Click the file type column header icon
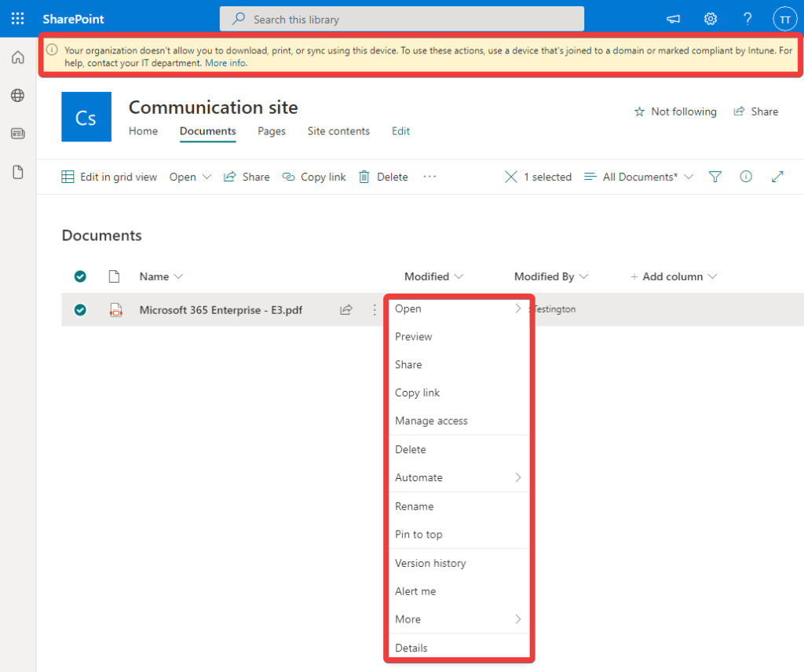Image resolution: width=804 pixels, height=672 pixels. (x=114, y=277)
